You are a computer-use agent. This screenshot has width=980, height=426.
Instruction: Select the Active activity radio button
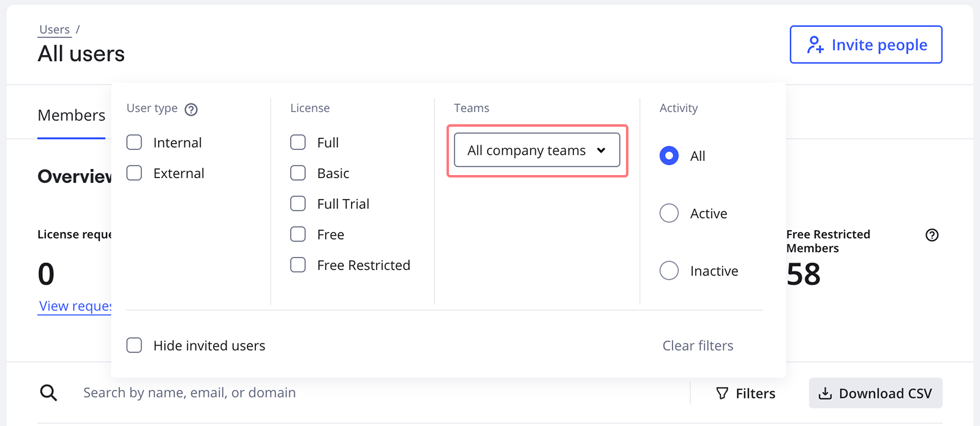(x=669, y=214)
